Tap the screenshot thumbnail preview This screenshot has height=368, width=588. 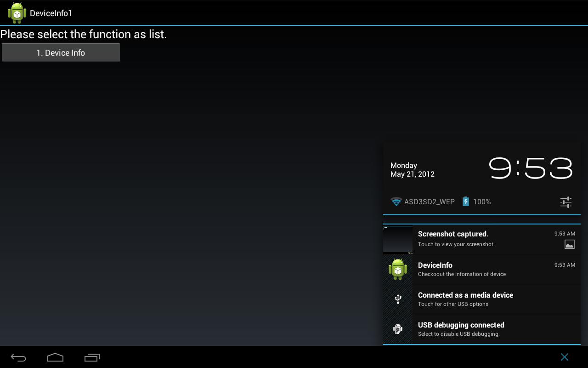397,240
